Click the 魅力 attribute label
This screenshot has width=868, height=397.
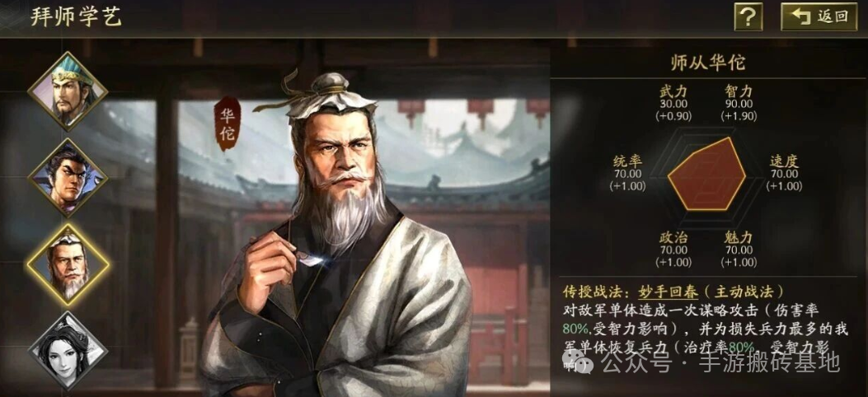(x=739, y=238)
